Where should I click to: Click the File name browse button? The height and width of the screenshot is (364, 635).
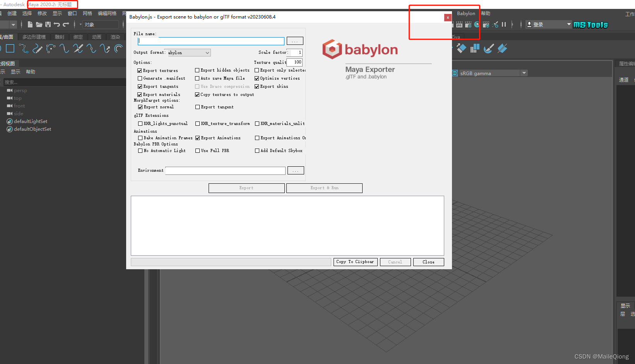click(x=295, y=41)
